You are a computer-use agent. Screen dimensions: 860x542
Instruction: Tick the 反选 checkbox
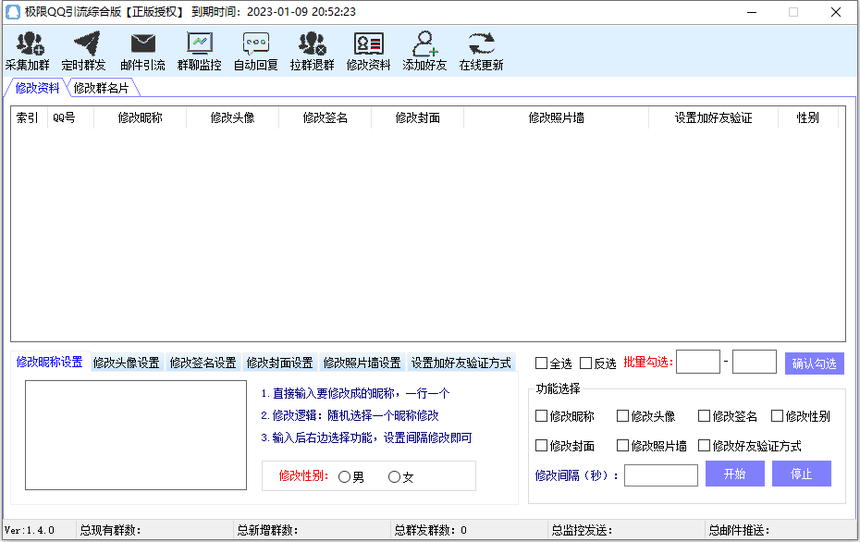coord(586,363)
